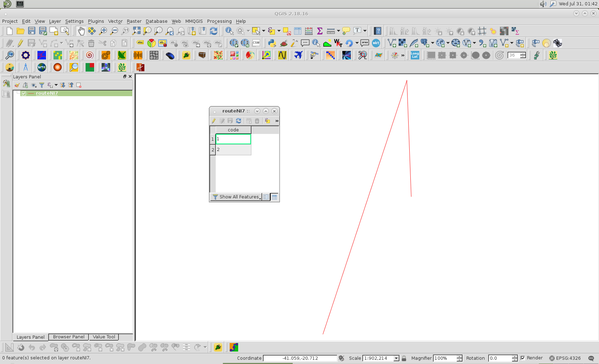Image resolution: width=599 pixels, height=364 pixels.
Task: Open the MMQGIS menu
Action: (x=194, y=21)
